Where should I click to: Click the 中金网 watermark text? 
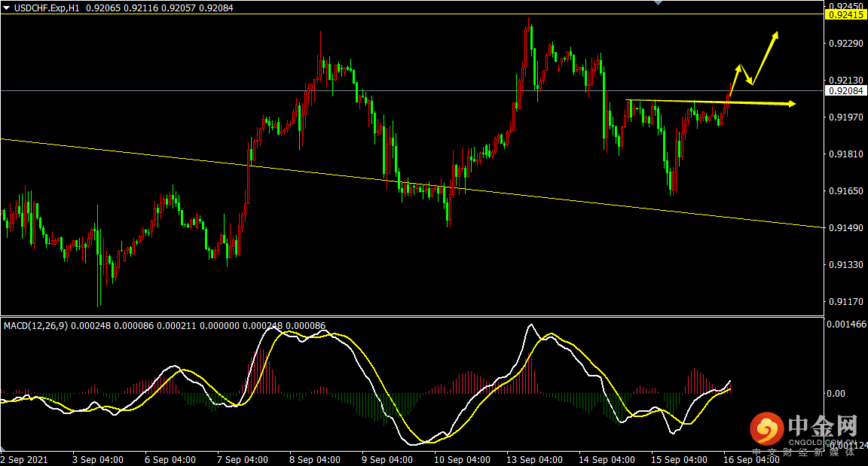[x=823, y=427]
